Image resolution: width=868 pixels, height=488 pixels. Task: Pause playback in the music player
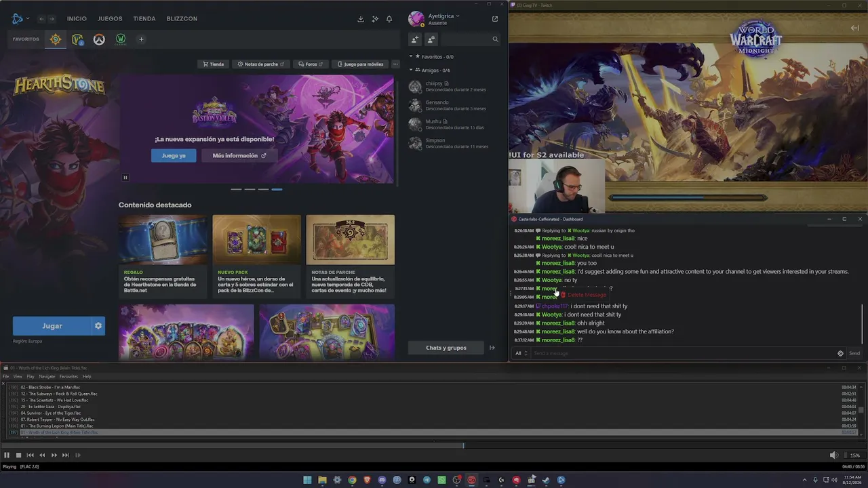point(7,455)
